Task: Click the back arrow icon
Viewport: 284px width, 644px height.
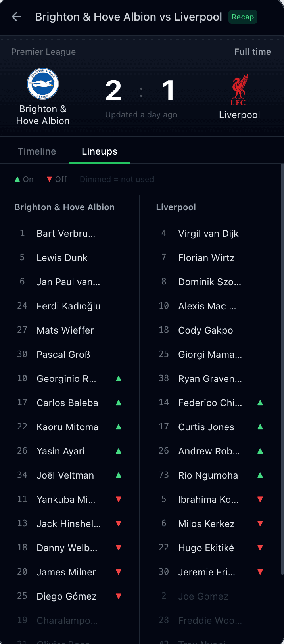Action: pyautogui.click(x=17, y=17)
